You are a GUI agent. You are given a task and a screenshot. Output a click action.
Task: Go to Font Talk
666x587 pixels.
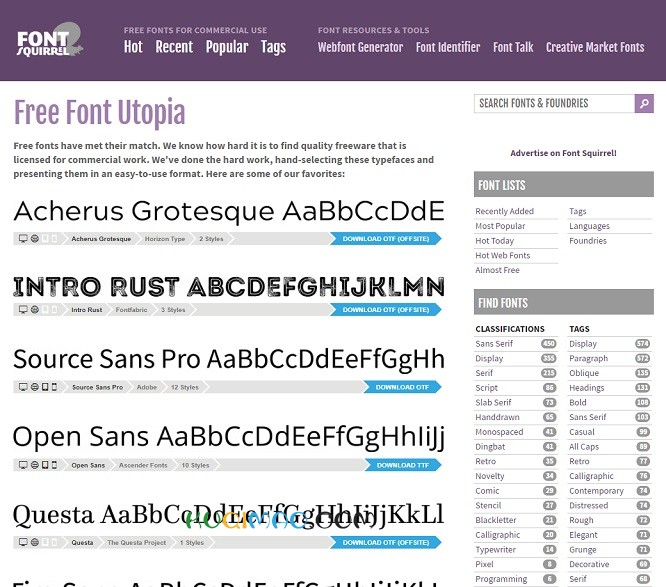click(513, 47)
